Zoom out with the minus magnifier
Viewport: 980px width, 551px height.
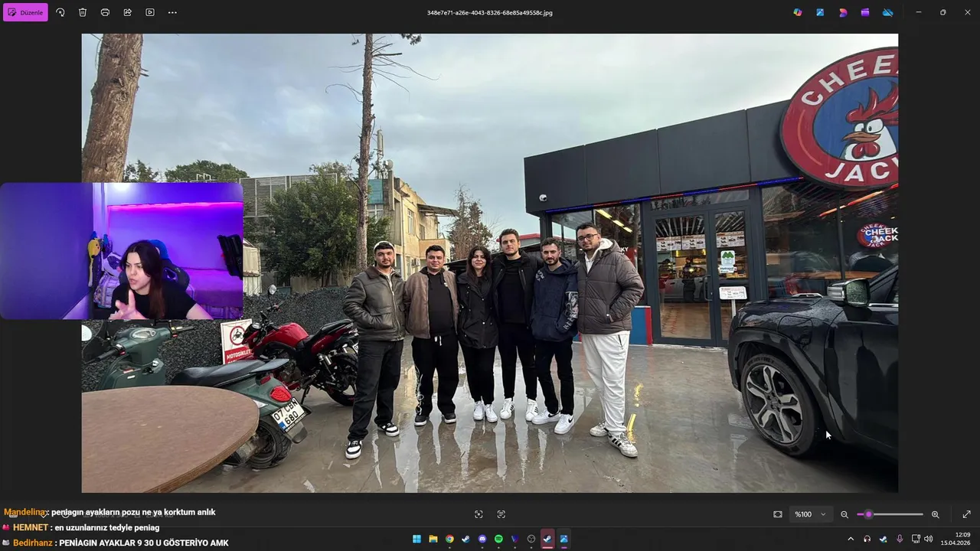coord(844,514)
